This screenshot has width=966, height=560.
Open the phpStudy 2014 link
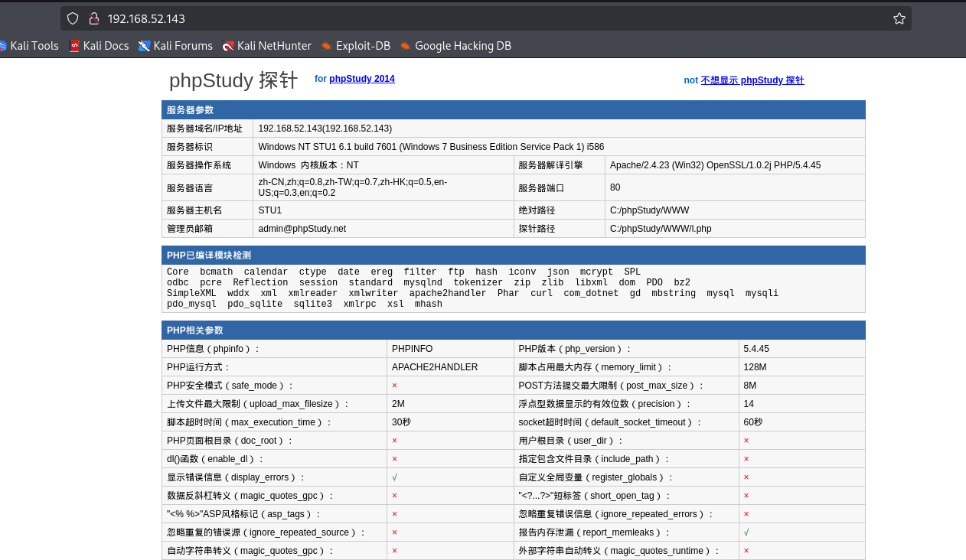[x=361, y=79]
